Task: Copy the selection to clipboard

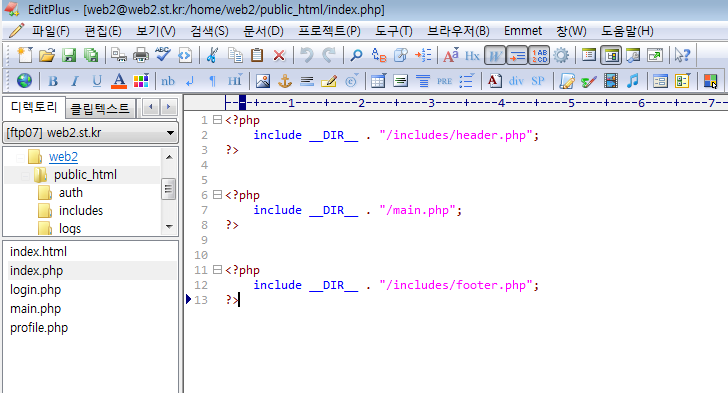Action: coord(235,55)
